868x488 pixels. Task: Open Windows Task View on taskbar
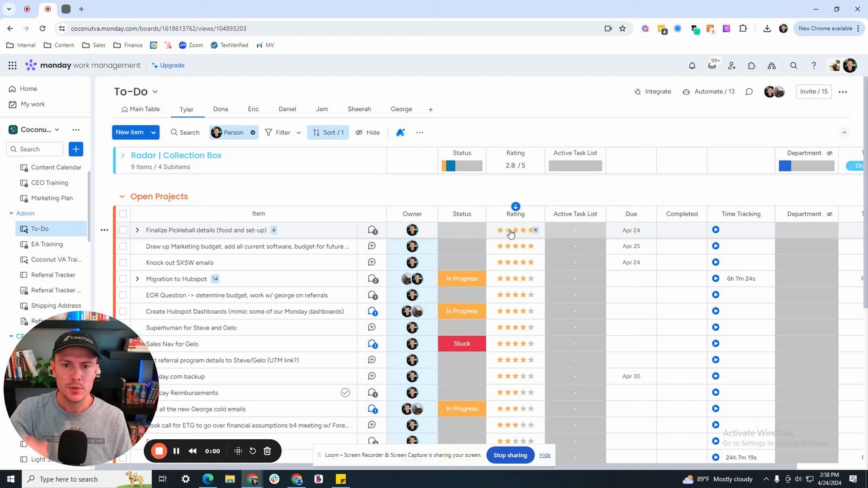coord(163,479)
